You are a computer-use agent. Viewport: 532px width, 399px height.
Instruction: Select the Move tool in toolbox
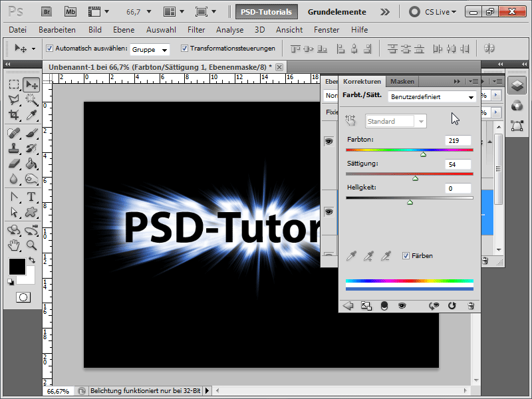pos(31,84)
